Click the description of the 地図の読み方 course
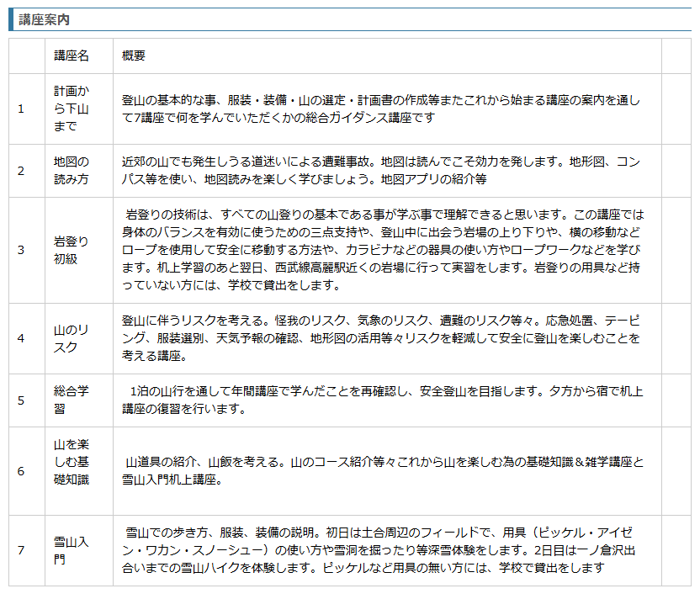The width and height of the screenshot is (700, 599). (380, 170)
